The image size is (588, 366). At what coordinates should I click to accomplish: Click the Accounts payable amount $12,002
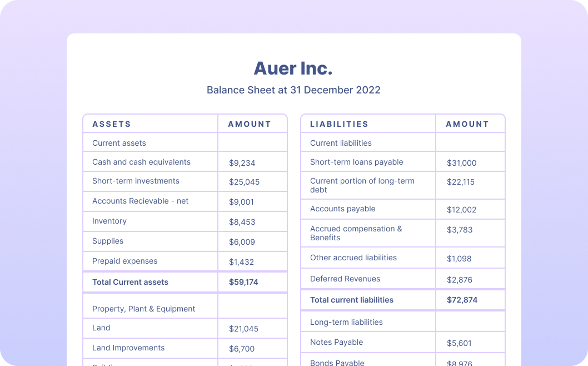tap(461, 210)
